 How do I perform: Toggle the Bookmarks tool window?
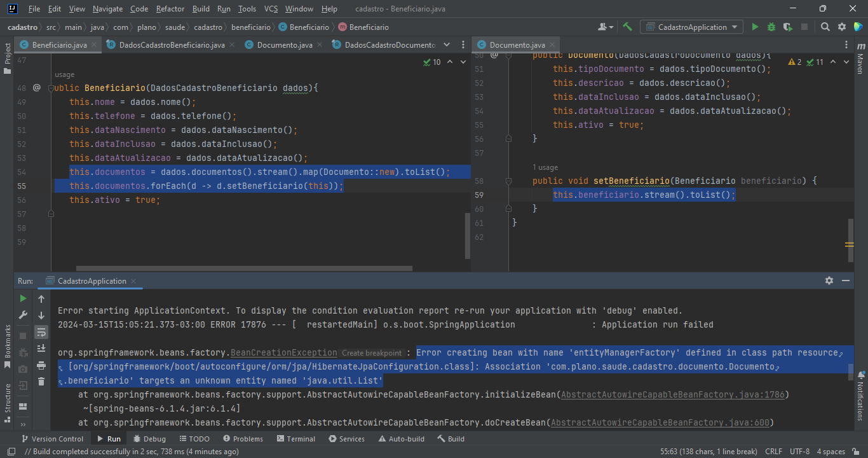(x=7, y=347)
